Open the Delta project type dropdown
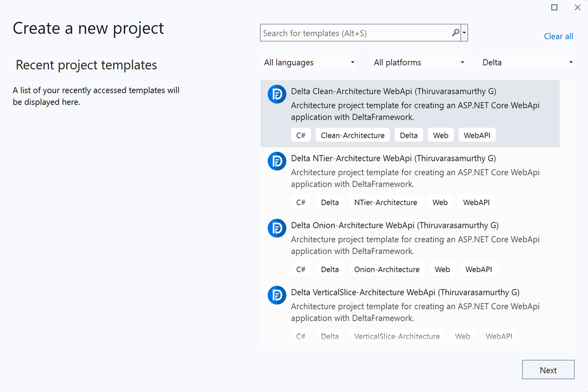Screen dimensions: 588x392 click(x=527, y=62)
